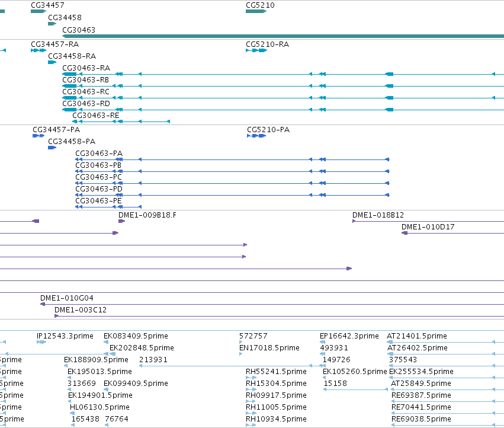Click the AT21401.5prime EST label
Viewport: 504px width, 428px height.
[x=417, y=336]
